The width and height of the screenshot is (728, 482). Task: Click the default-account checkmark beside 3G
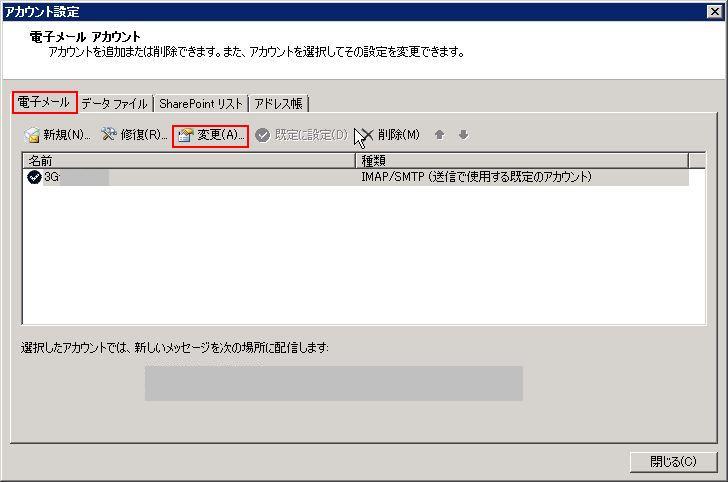(x=35, y=177)
